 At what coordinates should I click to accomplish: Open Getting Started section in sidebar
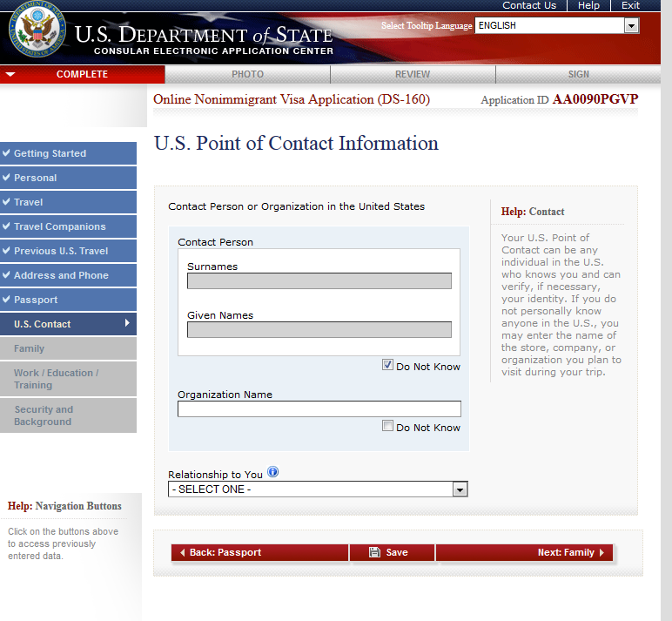coord(68,153)
